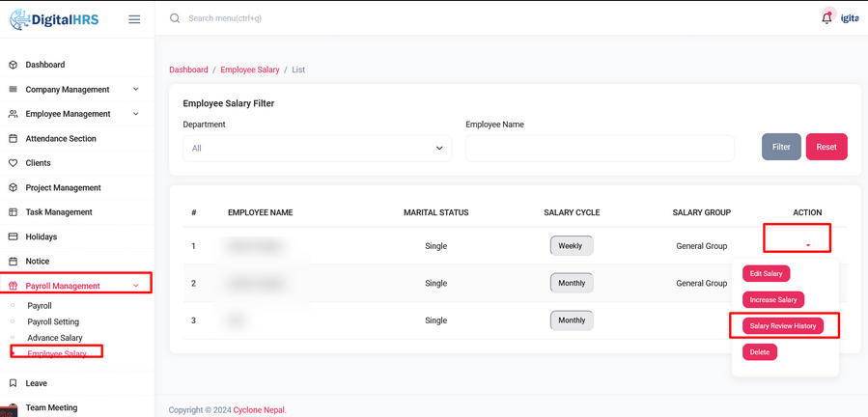Open the action dropdown arrow for row 1
868x417 pixels.
pyautogui.click(x=808, y=245)
